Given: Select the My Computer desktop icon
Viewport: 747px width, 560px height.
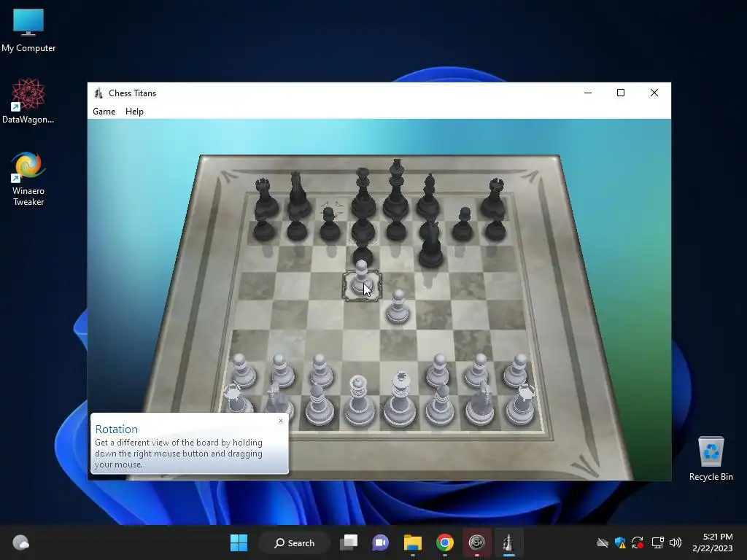Looking at the screenshot, I should 28,31.
